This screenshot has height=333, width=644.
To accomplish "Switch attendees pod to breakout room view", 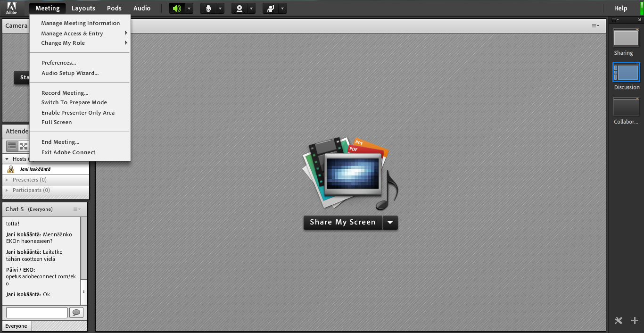I will pos(23,146).
